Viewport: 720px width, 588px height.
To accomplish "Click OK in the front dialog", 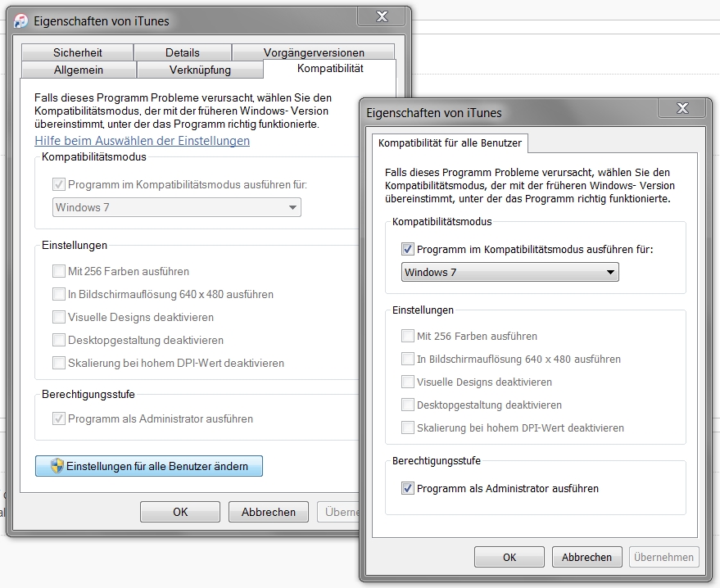I will 509,557.
